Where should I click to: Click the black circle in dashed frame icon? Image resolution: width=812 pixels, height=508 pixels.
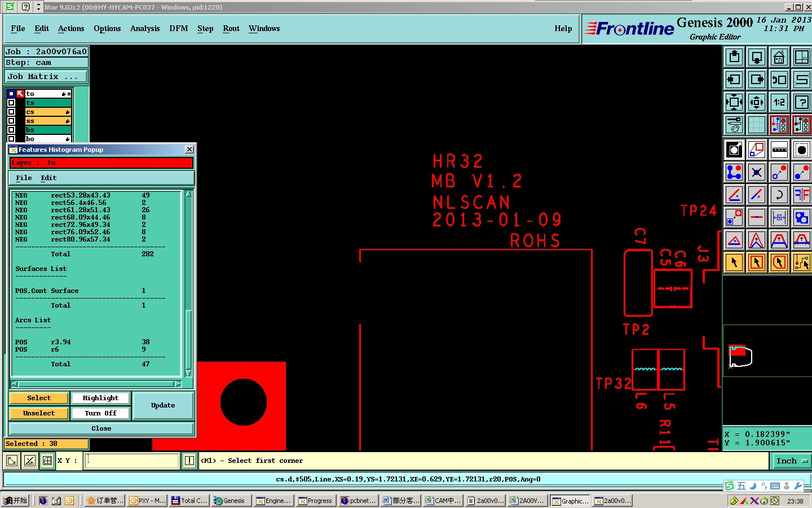pyautogui.click(x=802, y=150)
